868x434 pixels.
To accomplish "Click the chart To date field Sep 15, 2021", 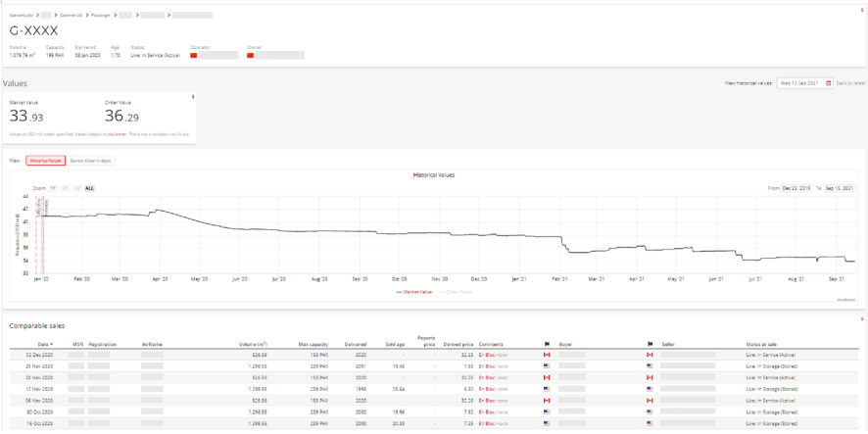I will click(840, 188).
